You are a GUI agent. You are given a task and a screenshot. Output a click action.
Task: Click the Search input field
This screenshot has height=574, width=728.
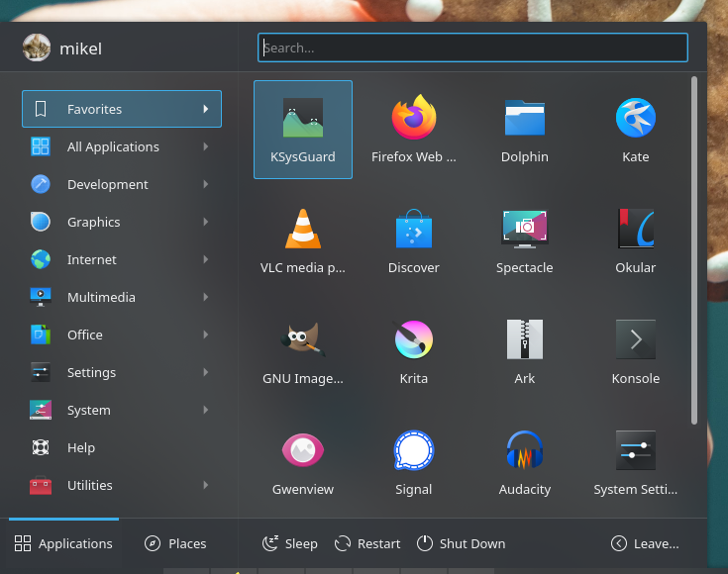(x=472, y=48)
